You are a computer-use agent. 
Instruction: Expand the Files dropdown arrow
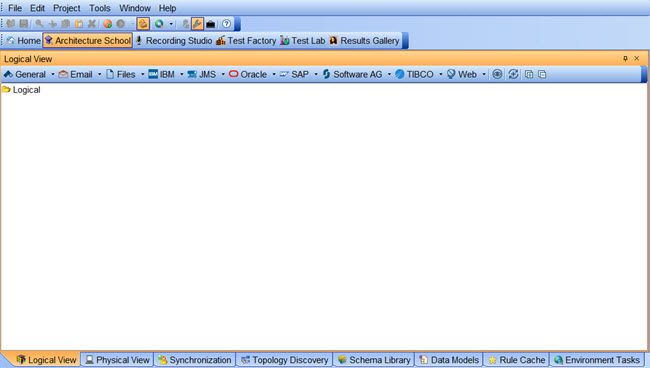(x=143, y=75)
